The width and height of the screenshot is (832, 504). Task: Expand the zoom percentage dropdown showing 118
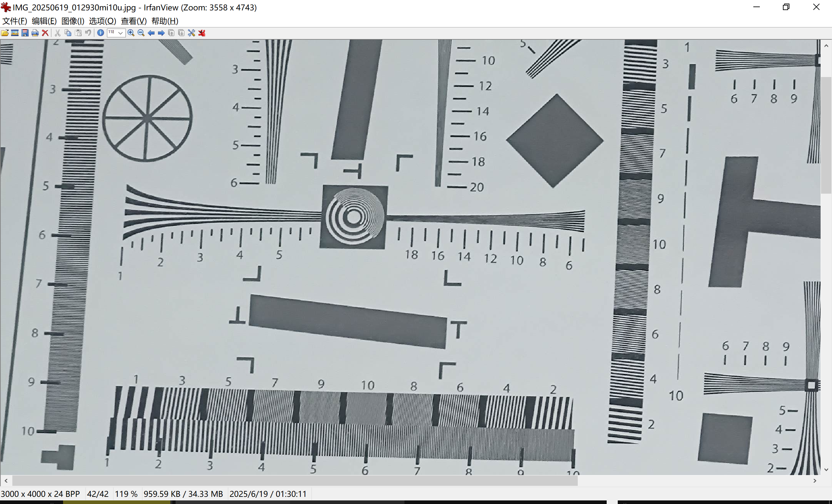click(x=120, y=33)
